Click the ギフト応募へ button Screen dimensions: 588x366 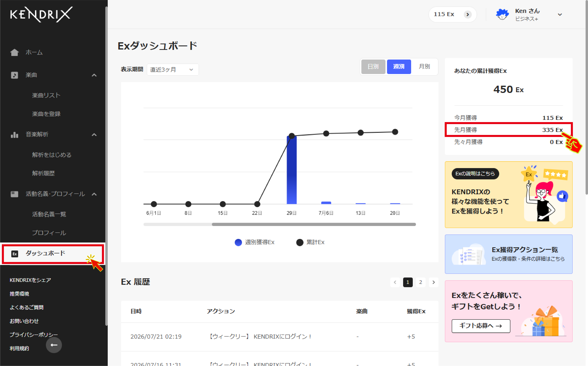481,326
